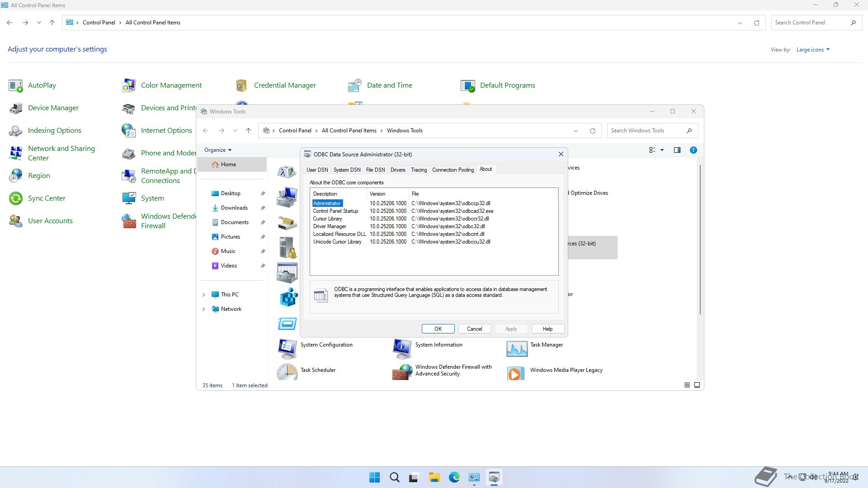Open Network and Sharing Center icon

click(16, 153)
